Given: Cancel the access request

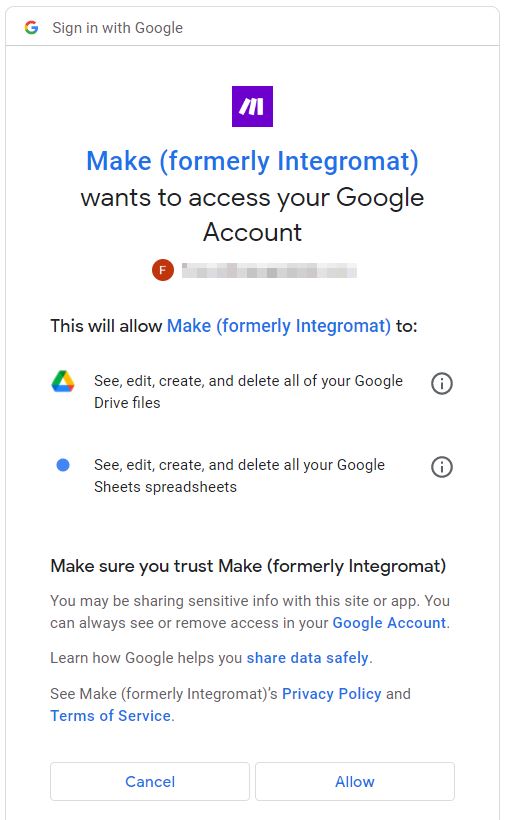Looking at the screenshot, I should [x=150, y=781].
